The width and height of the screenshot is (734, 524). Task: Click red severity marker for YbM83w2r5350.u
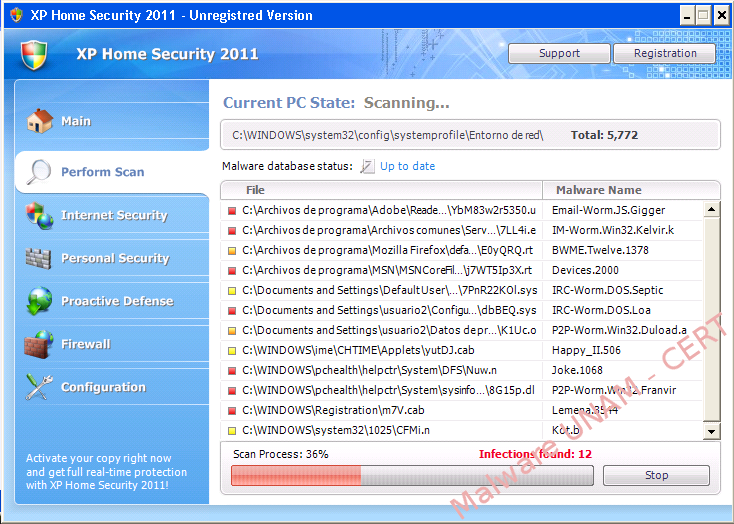click(232, 211)
